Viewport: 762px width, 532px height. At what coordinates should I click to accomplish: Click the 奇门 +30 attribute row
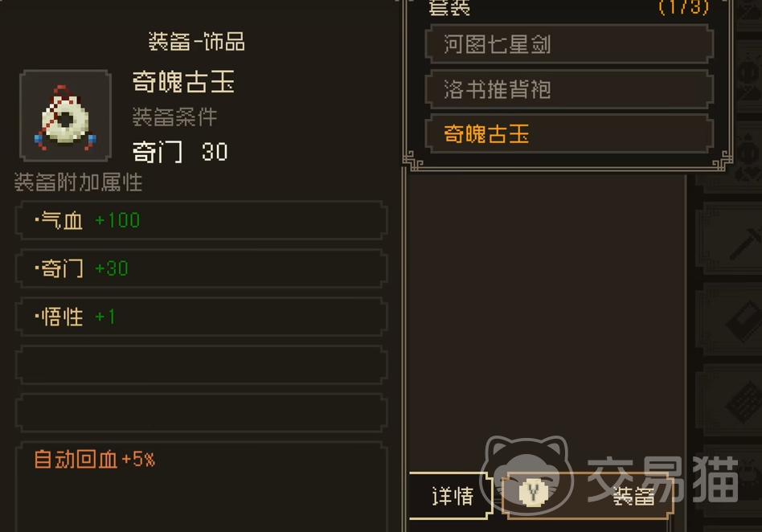201,268
